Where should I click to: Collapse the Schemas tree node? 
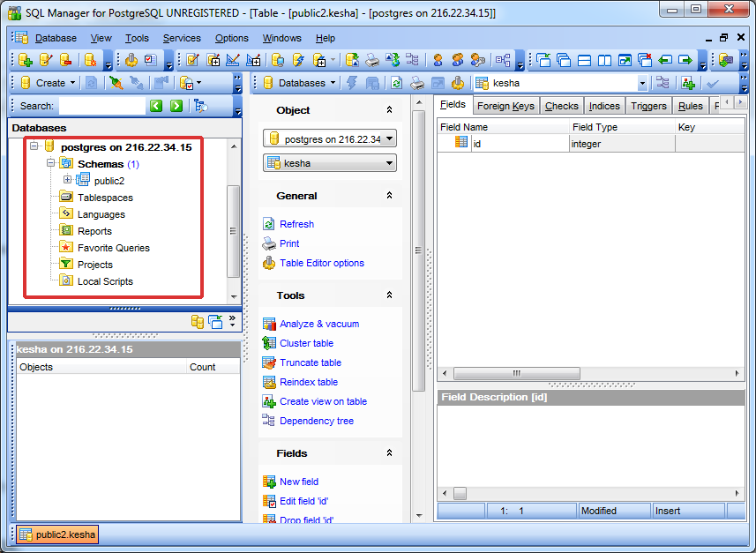(50, 163)
